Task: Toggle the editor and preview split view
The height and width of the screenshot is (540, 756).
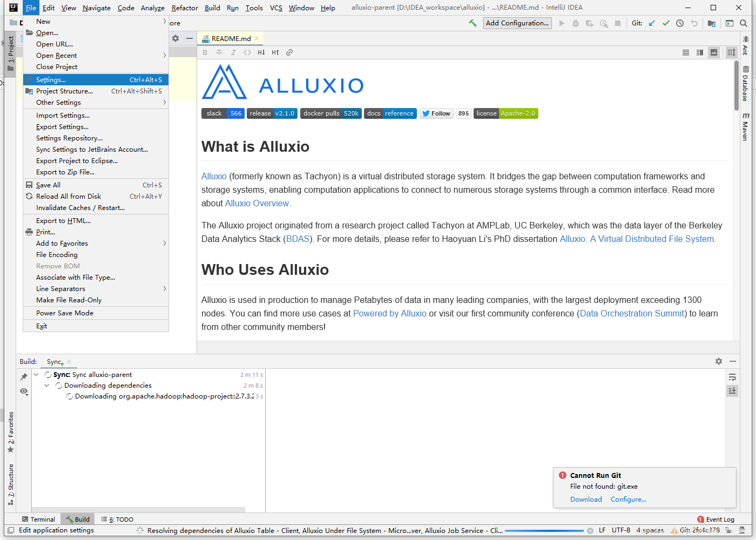Action: coord(699,52)
